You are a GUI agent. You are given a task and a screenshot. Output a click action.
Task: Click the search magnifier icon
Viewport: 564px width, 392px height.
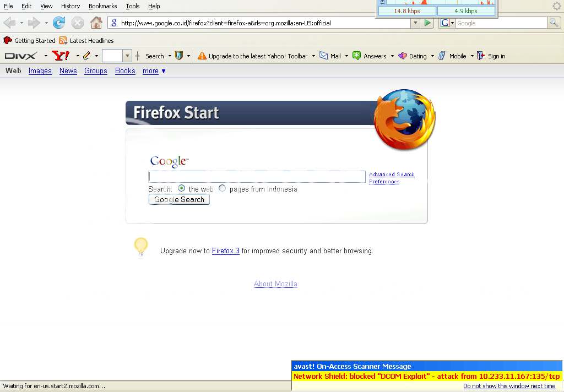coord(554,23)
